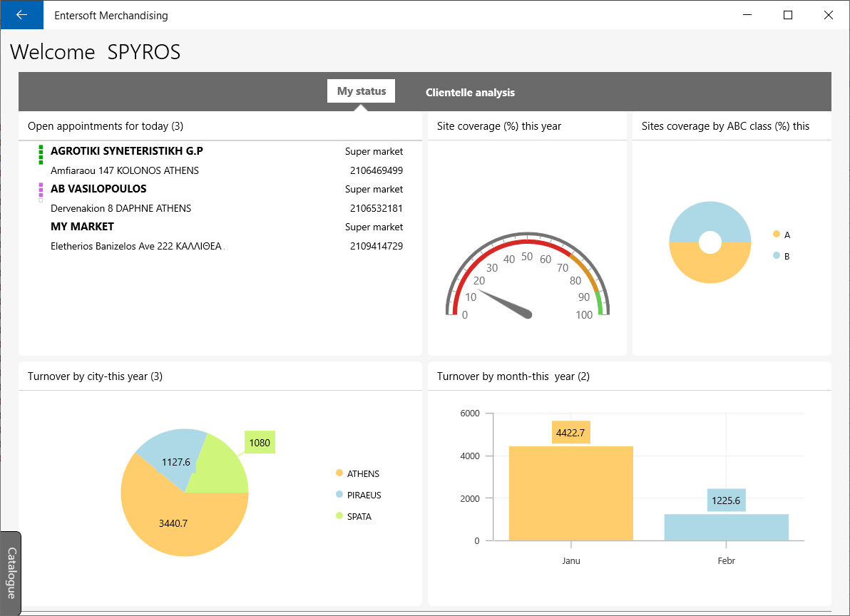Select the My status tab
Viewport: 850px width, 616px height.
[361, 91]
